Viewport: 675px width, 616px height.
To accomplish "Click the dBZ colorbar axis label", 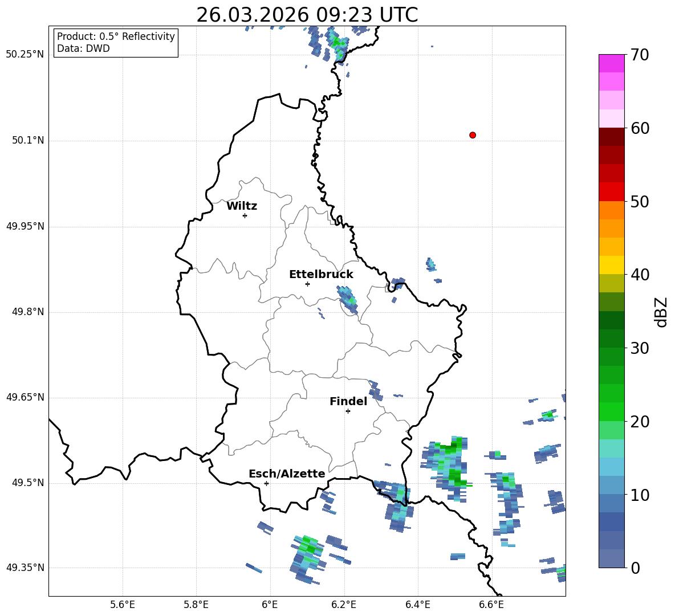I will [x=662, y=312].
